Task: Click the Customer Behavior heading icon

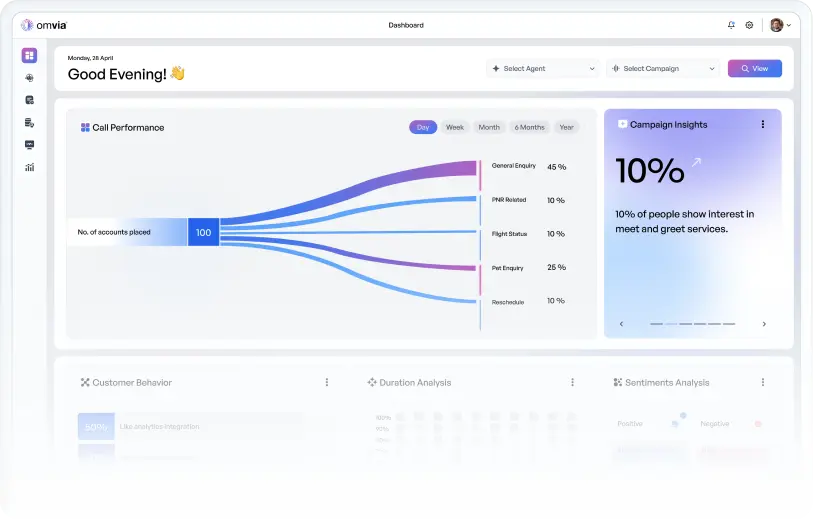Action: (85, 382)
